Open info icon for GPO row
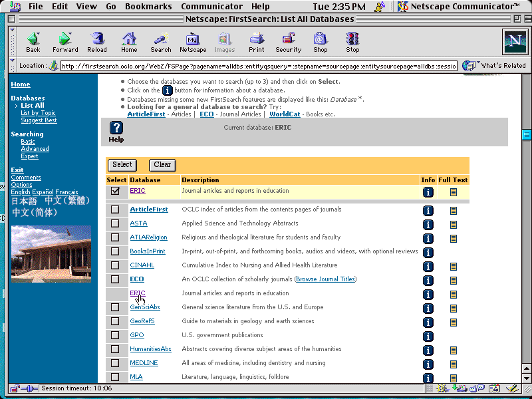532x399 pixels. click(x=428, y=336)
